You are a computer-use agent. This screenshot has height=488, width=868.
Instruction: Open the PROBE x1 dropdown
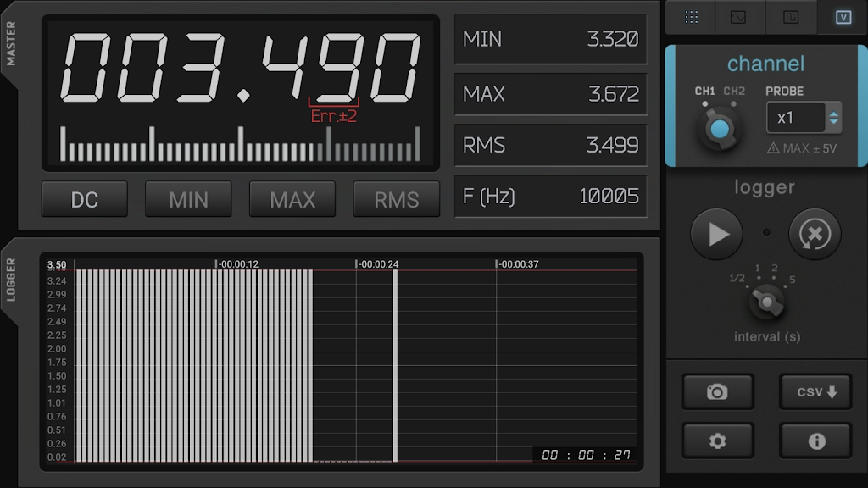[x=794, y=118]
